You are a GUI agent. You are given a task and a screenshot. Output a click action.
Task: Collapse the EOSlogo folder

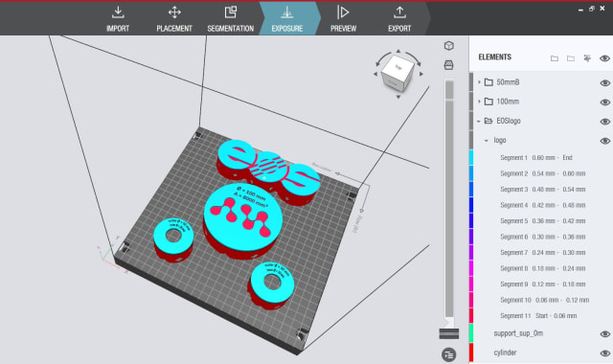pyautogui.click(x=479, y=122)
